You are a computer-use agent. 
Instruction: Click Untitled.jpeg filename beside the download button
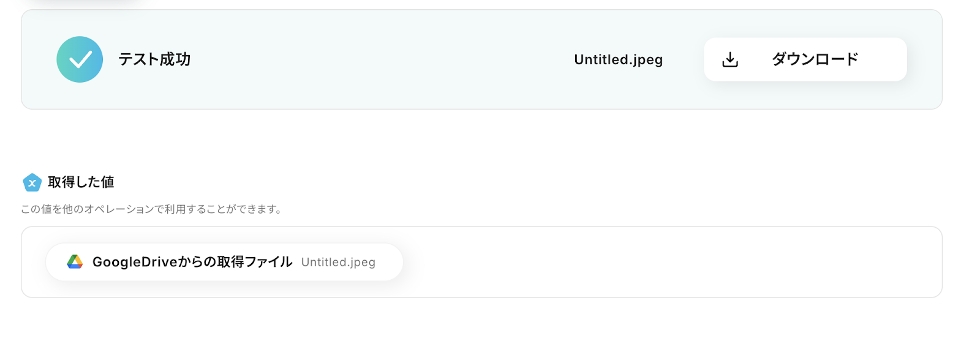coord(618,59)
